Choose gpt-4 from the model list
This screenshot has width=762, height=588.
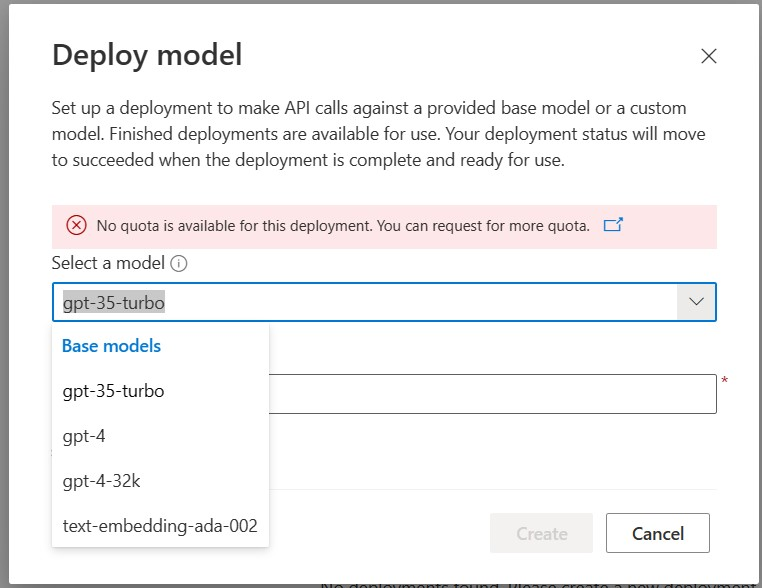[83, 436]
